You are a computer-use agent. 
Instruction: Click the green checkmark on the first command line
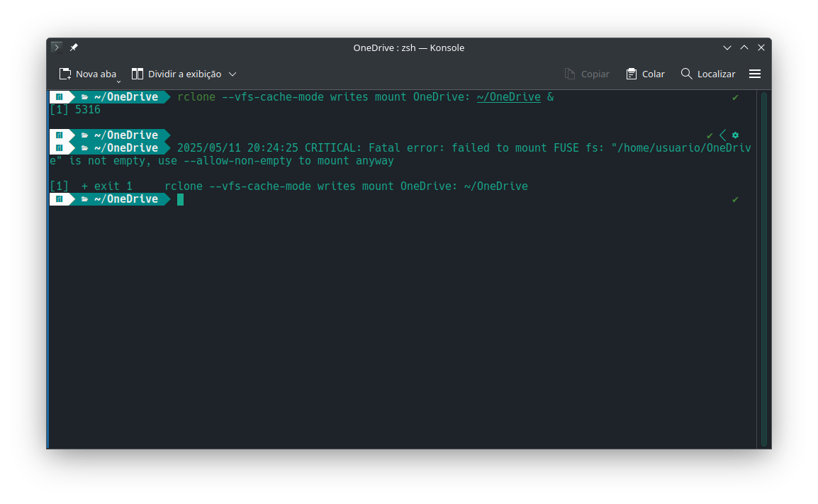tap(735, 98)
